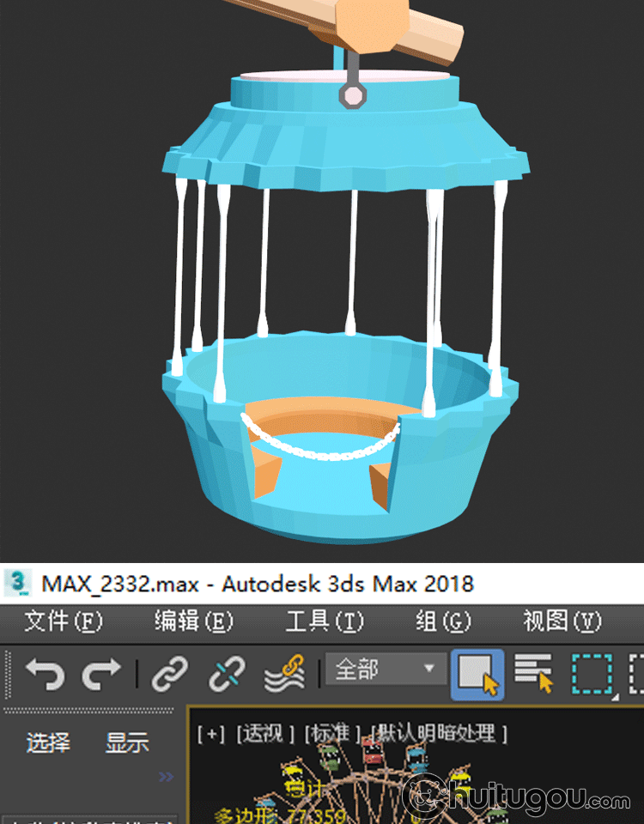Activate the Select and Link tool
This screenshot has width=644, height=824.
(169, 674)
